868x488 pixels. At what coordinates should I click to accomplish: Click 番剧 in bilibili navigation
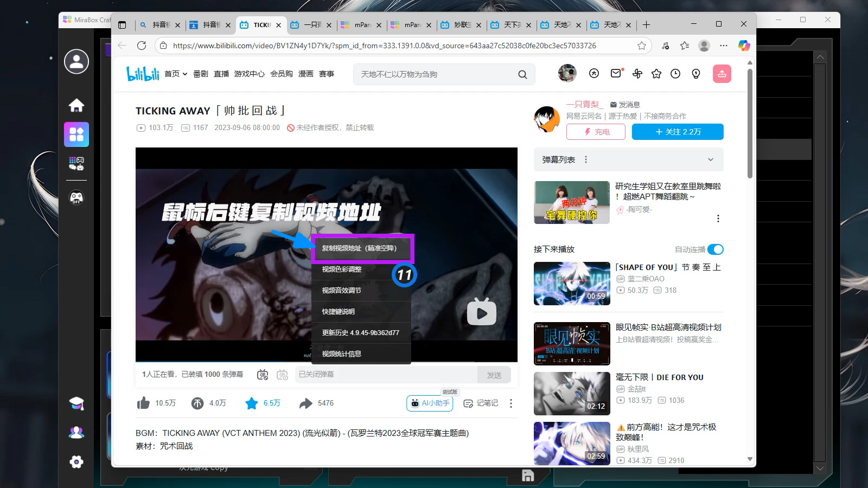(201, 74)
